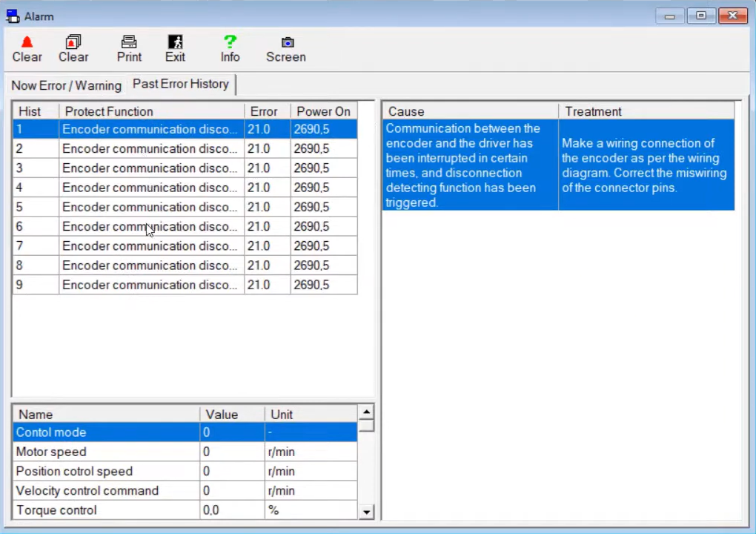Select the Torque control row
756x534 pixels.
[x=104, y=510]
